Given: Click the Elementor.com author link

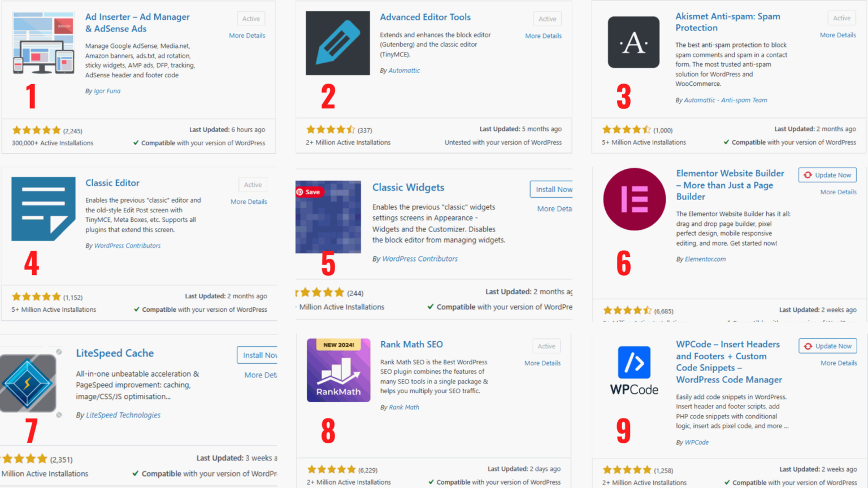Looking at the screenshot, I should tap(705, 259).
